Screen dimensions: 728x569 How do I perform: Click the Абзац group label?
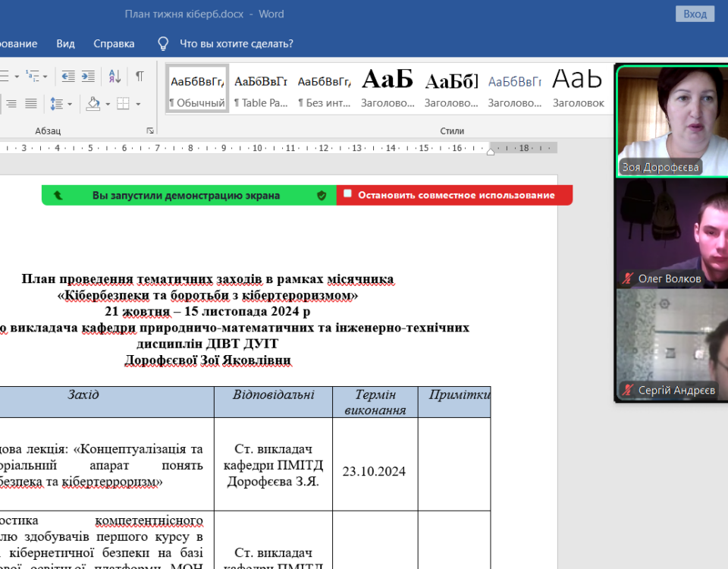pyautogui.click(x=48, y=130)
